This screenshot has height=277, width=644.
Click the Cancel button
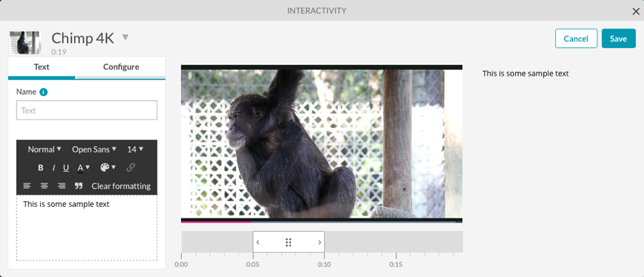click(x=576, y=39)
